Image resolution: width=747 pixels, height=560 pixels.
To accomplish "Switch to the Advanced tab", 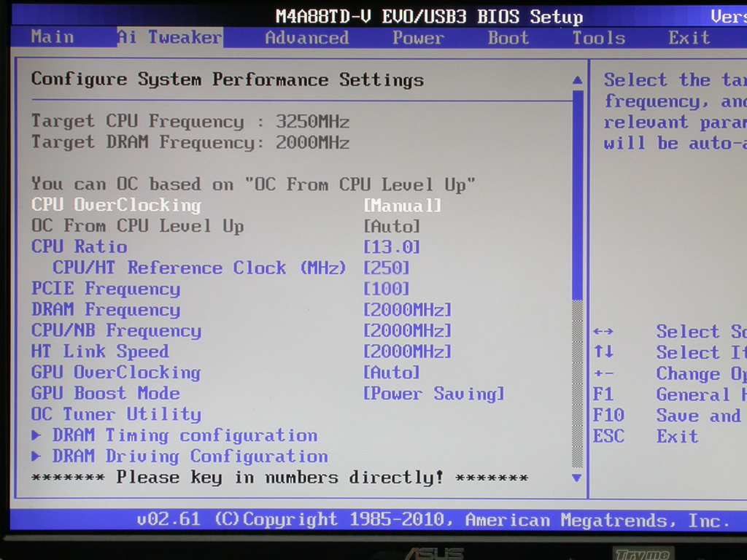I will point(307,38).
